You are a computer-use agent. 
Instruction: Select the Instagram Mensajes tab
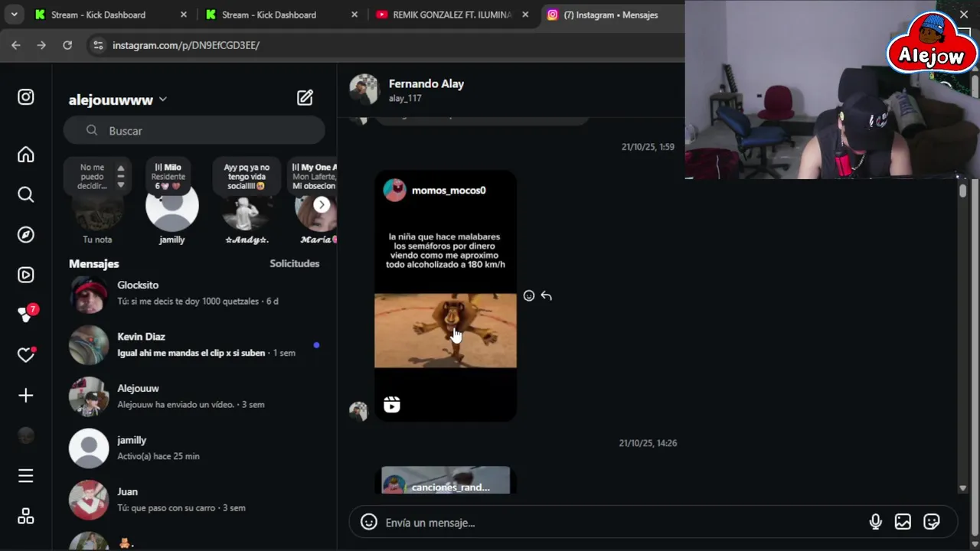click(611, 15)
